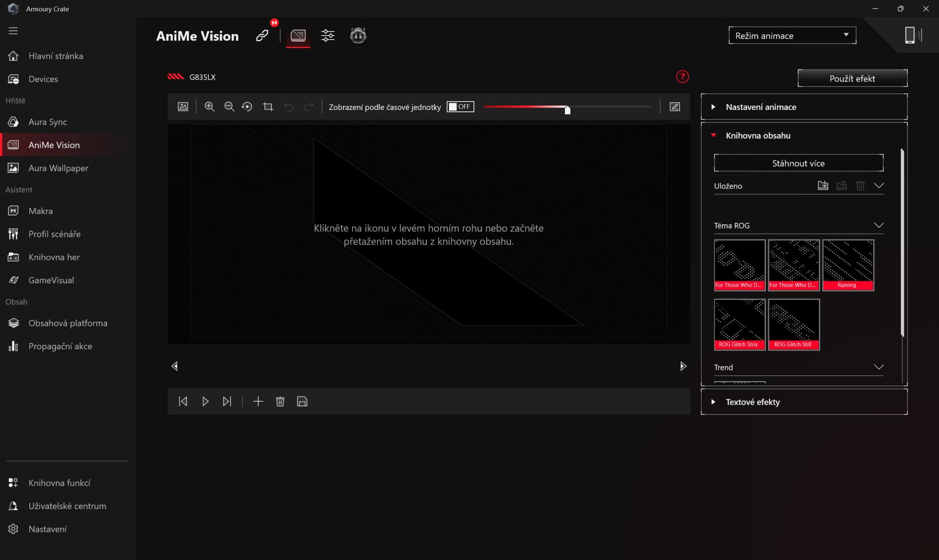Click the reset view icon
The height and width of the screenshot is (560, 939).
[x=247, y=107]
